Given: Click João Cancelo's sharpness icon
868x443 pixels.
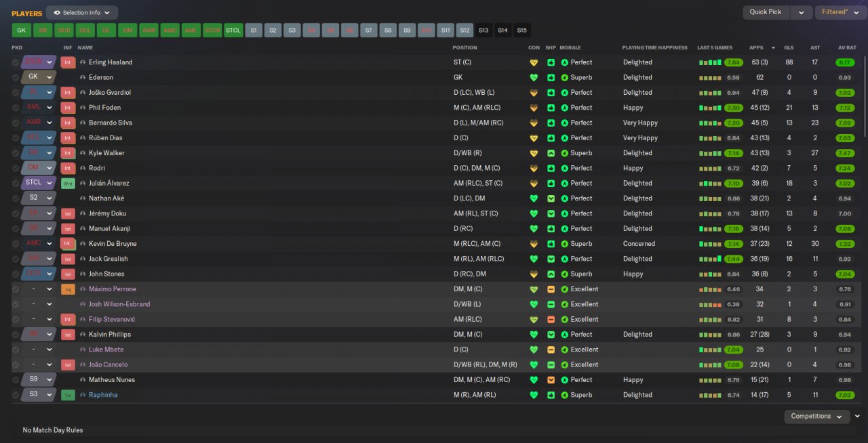Looking at the screenshot, I should coord(551,365).
